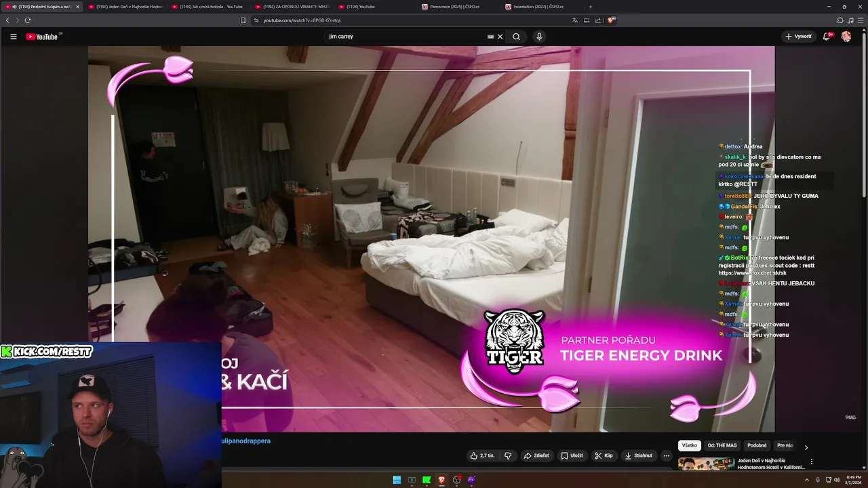Go to YouTube home via logo

point(42,37)
